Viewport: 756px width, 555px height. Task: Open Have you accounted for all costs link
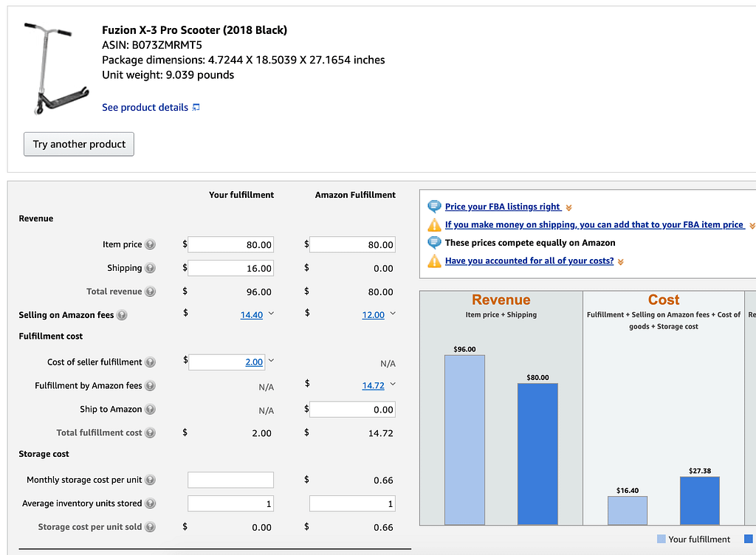point(529,261)
